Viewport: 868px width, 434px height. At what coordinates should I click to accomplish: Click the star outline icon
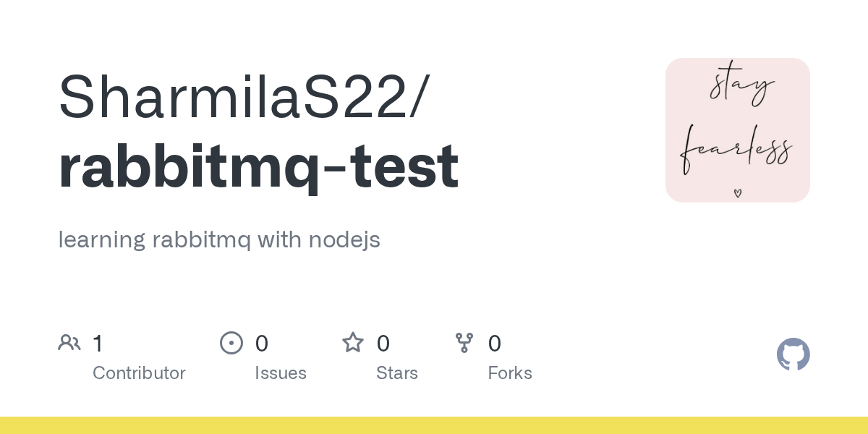[353, 342]
